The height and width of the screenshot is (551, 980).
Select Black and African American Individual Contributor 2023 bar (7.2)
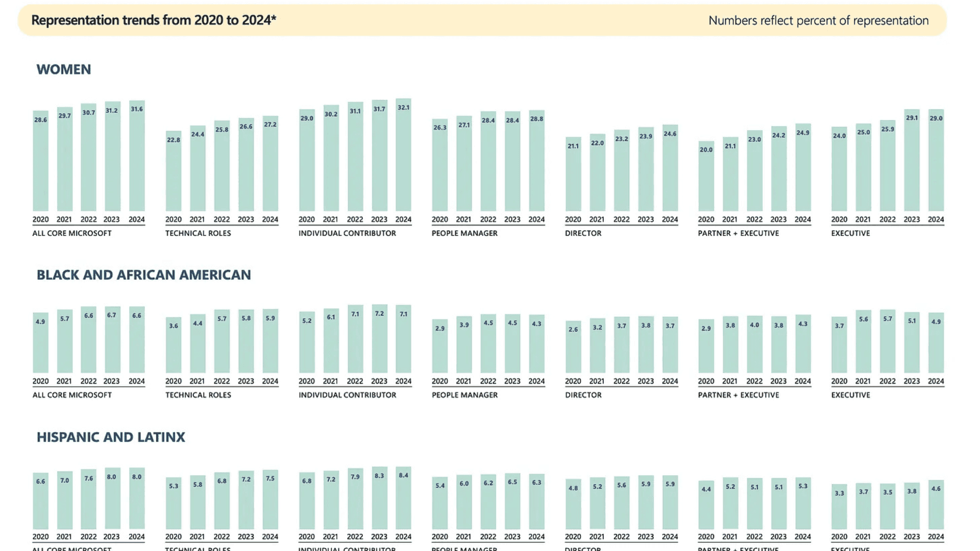pos(379,339)
